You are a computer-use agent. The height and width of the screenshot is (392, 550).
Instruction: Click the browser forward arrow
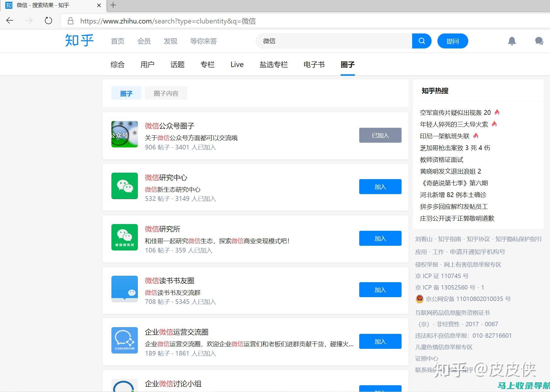pos(29,20)
